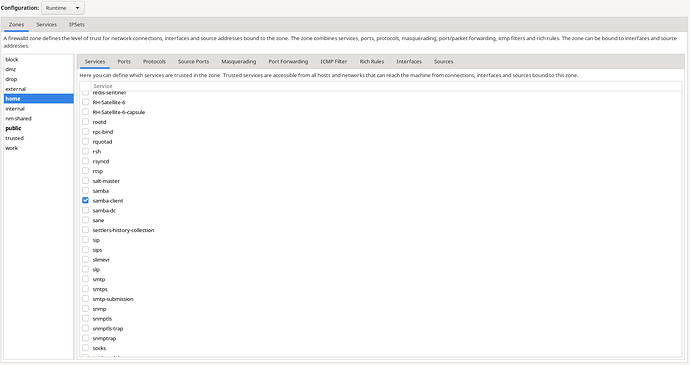Enable the smtps service checkbox
The height and width of the screenshot is (365, 690).
(x=85, y=289)
